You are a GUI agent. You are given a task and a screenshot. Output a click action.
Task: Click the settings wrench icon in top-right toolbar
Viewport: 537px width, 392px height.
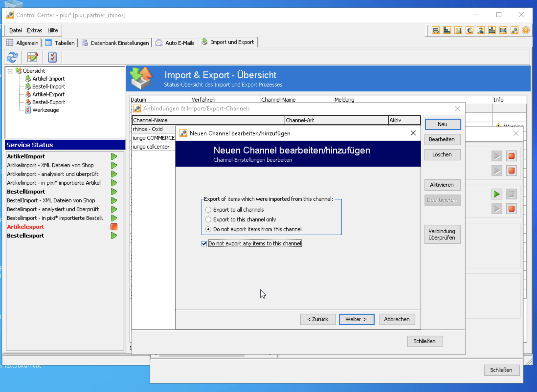pyautogui.click(x=514, y=30)
